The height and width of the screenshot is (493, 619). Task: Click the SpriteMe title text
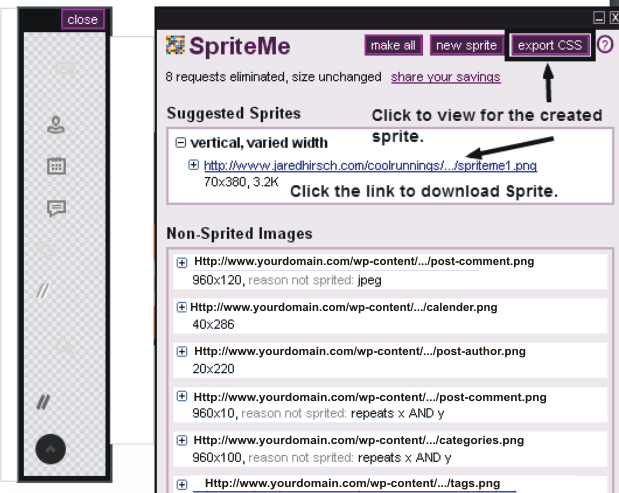240,46
